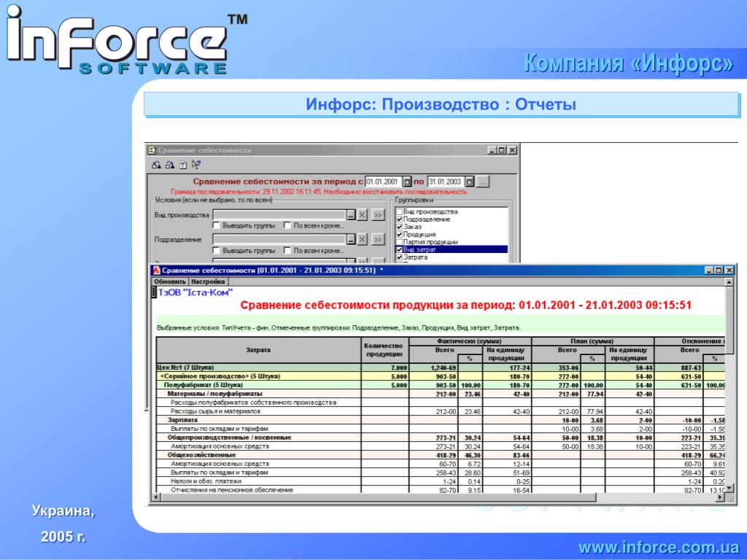747x560 pixels.
Task: Check Партия продукции in Группировки list
Action: (x=399, y=242)
